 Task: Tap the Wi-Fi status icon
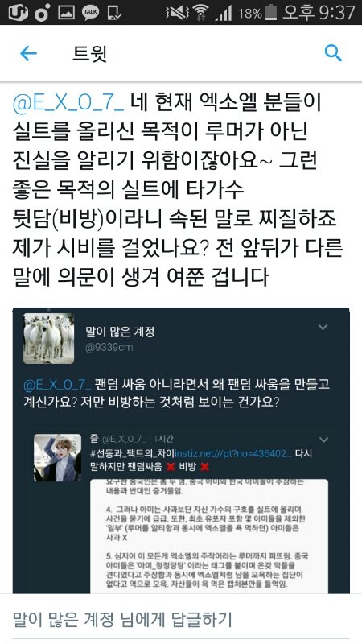(x=200, y=12)
